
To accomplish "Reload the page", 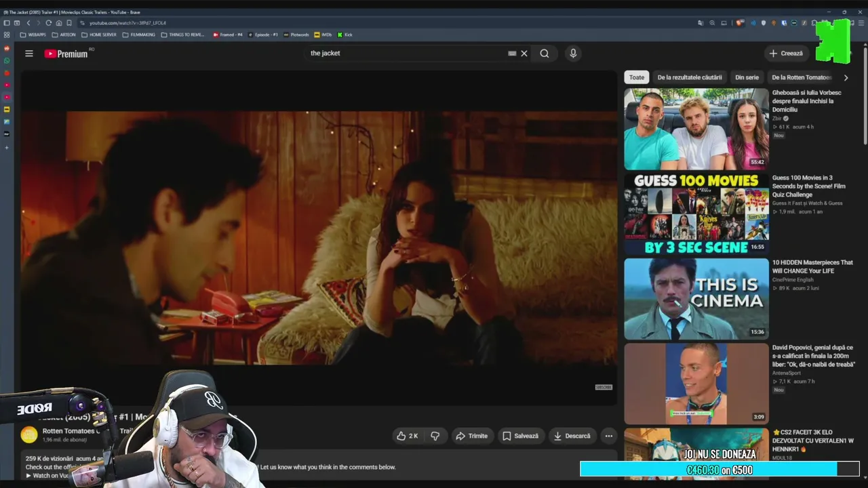I will 49,23.
